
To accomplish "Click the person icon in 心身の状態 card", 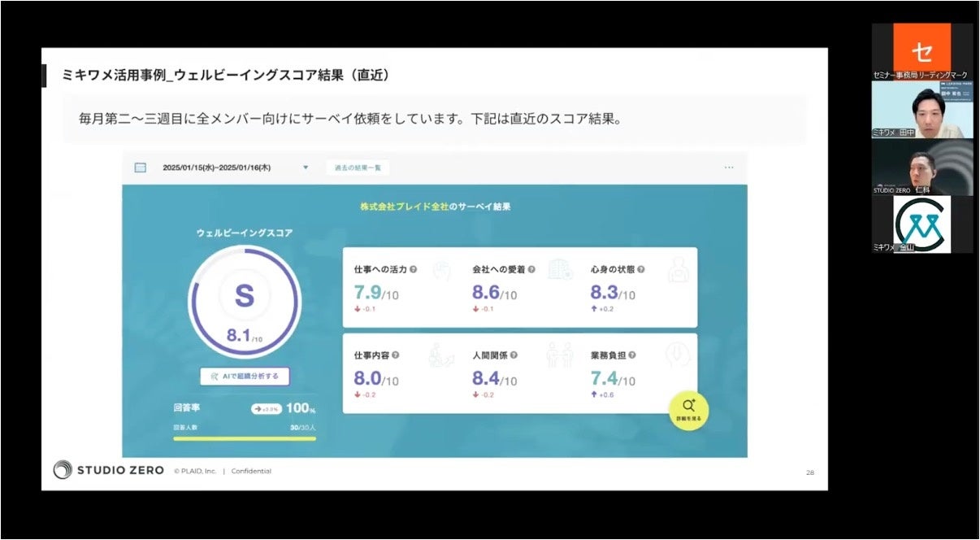I will [679, 271].
